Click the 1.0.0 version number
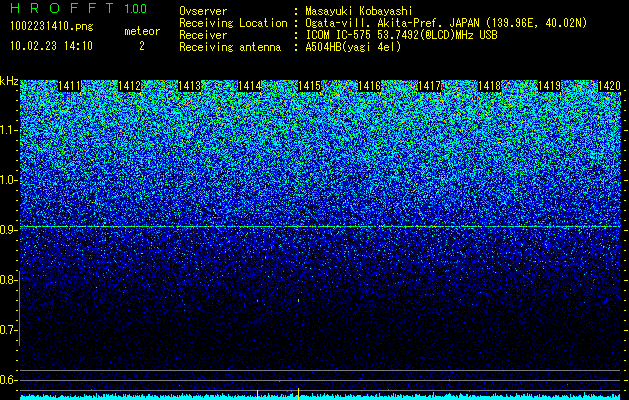Image resolution: width=629 pixels, height=400 pixels. 135,8
